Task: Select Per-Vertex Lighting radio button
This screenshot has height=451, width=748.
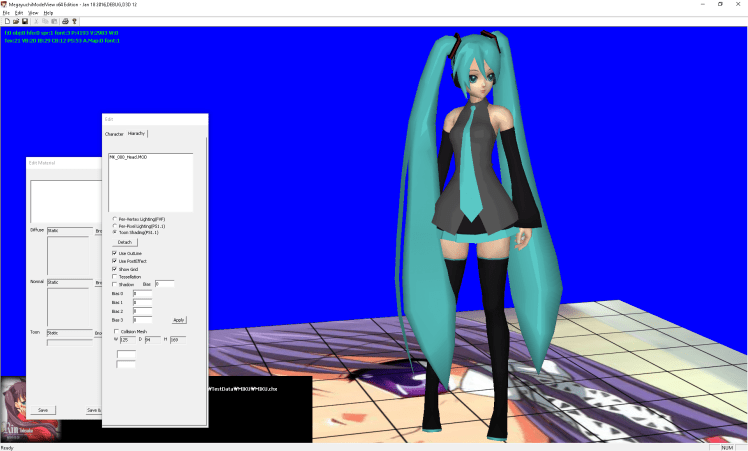Action: click(x=115, y=219)
